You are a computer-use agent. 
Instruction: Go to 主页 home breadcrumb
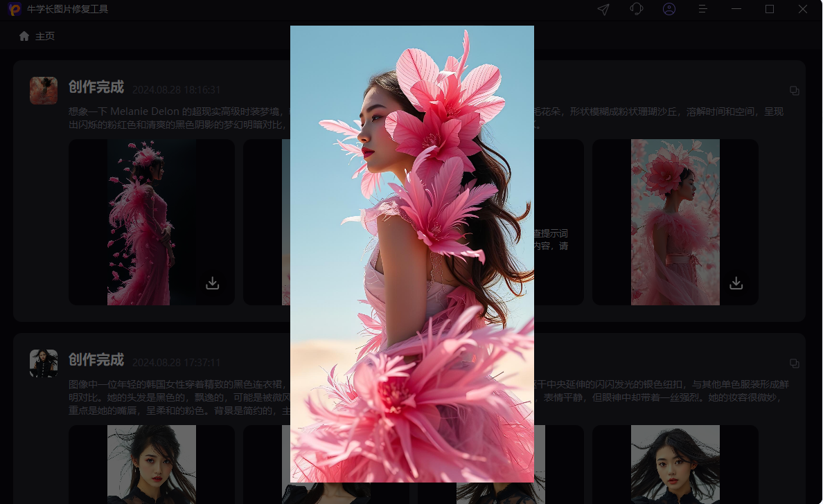click(x=44, y=36)
